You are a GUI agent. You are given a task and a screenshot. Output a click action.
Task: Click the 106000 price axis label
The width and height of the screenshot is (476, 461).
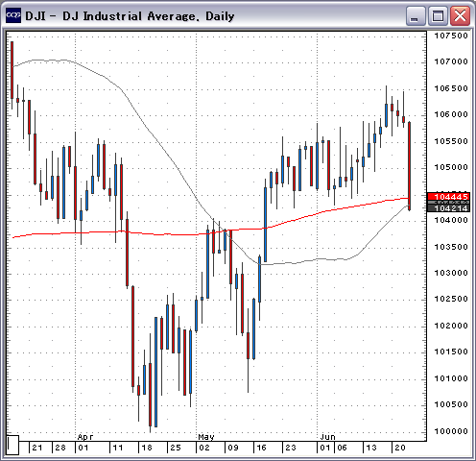coord(451,114)
